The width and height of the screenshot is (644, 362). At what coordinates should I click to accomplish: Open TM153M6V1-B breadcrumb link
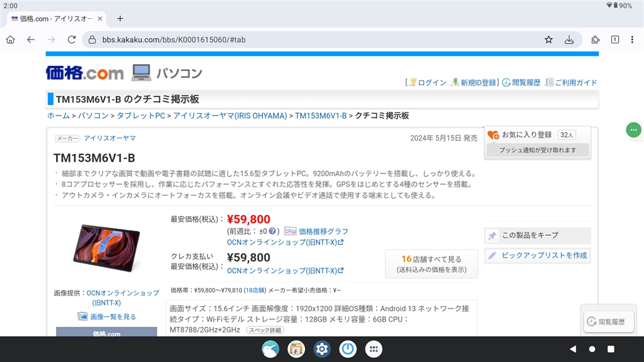click(321, 116)
